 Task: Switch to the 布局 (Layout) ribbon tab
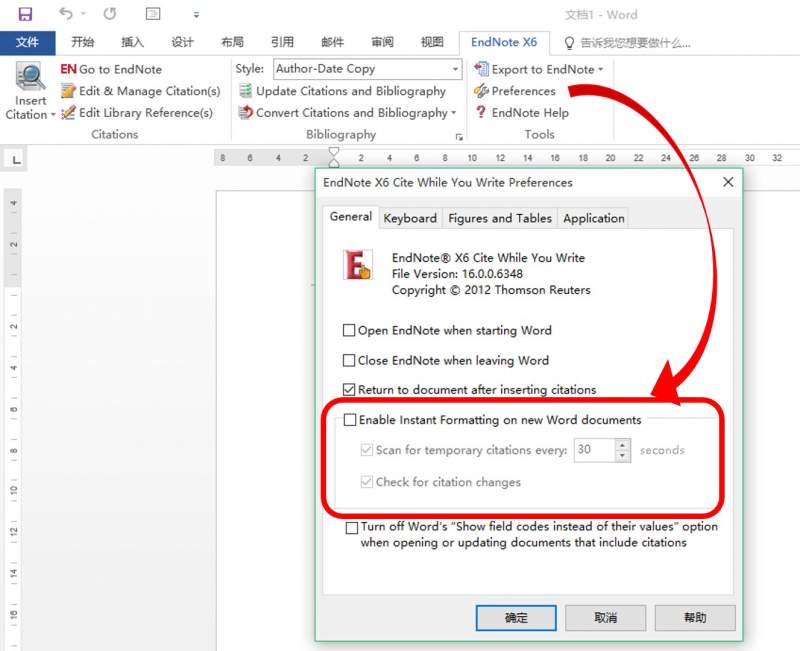click(x=232, y=42)
